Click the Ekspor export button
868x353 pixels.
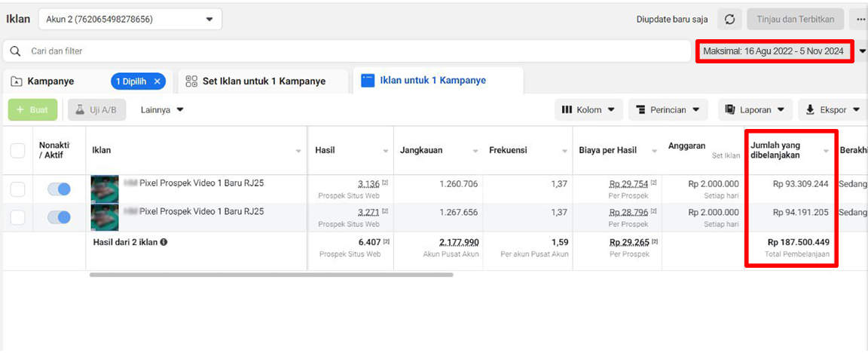pos(832,110)
